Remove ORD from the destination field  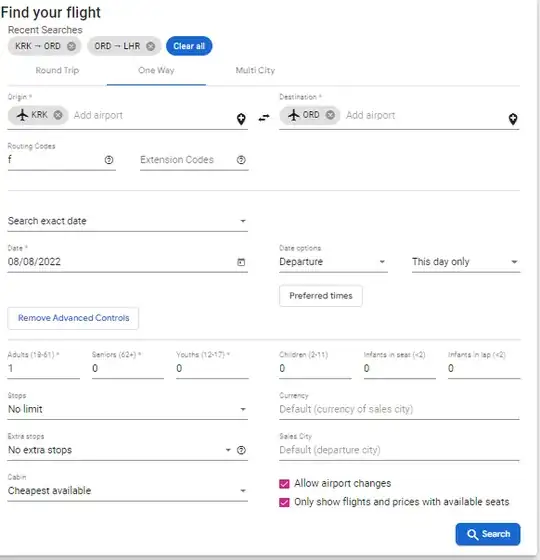[331, 115]
